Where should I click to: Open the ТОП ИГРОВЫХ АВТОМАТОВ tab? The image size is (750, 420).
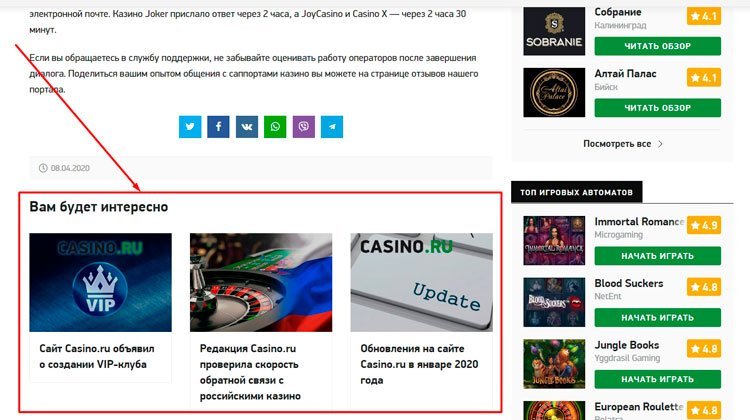pos(576,192)
